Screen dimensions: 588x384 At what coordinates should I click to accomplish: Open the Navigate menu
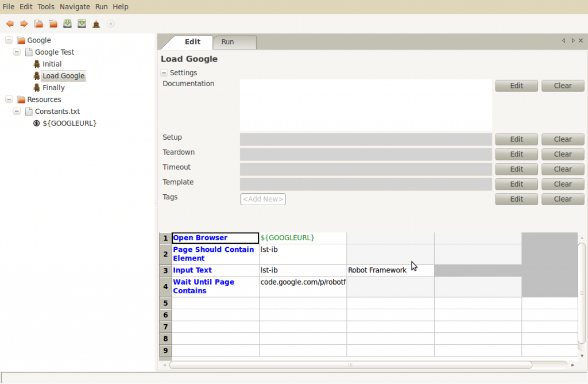coord(75,6)
